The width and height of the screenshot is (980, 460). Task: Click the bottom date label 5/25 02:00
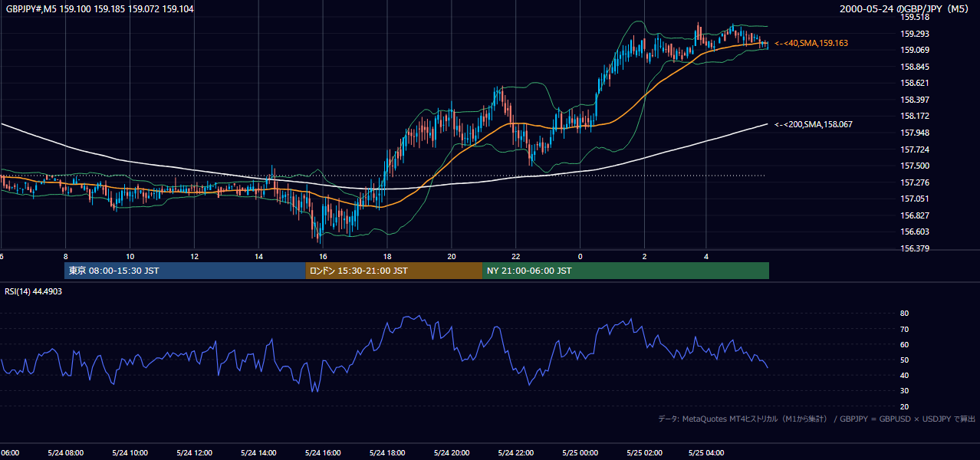644,453
